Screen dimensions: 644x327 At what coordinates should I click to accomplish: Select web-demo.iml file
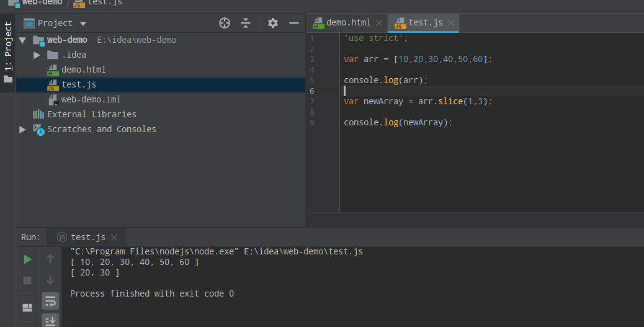91,99
